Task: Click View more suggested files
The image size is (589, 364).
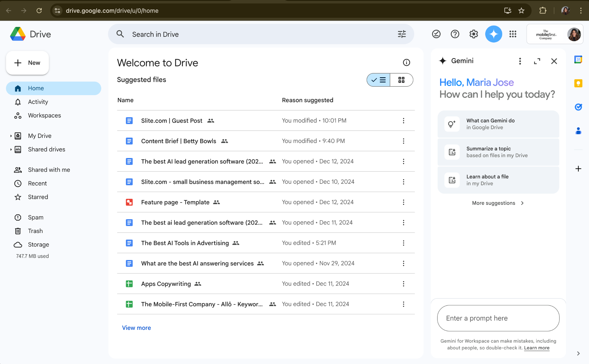Action: click(136, 328)
